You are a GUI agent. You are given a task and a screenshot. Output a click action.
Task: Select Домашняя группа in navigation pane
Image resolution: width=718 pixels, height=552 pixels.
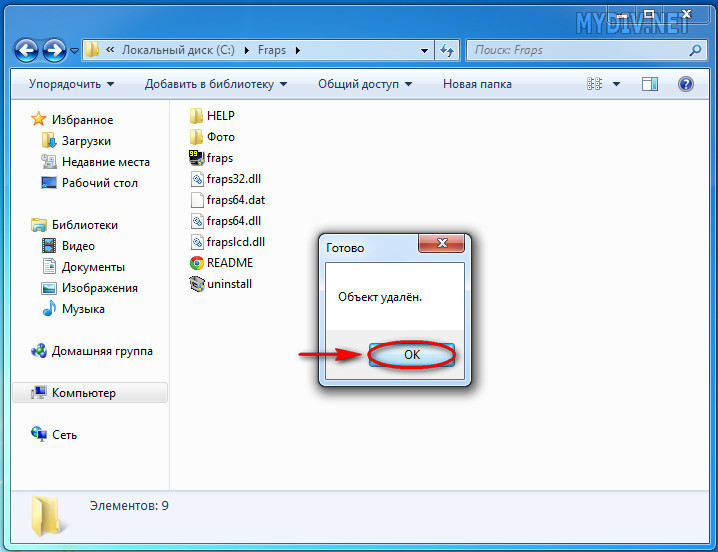pos(102,351)
